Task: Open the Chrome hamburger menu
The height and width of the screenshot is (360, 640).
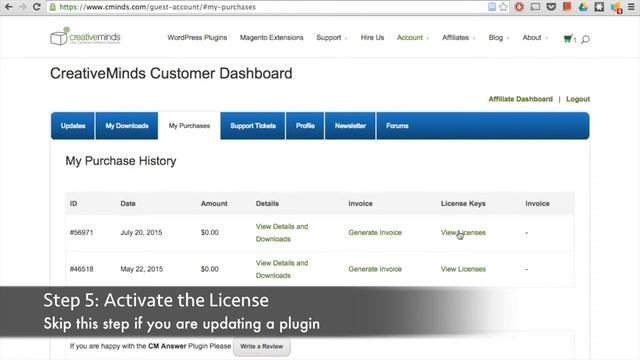Action: 631,7
